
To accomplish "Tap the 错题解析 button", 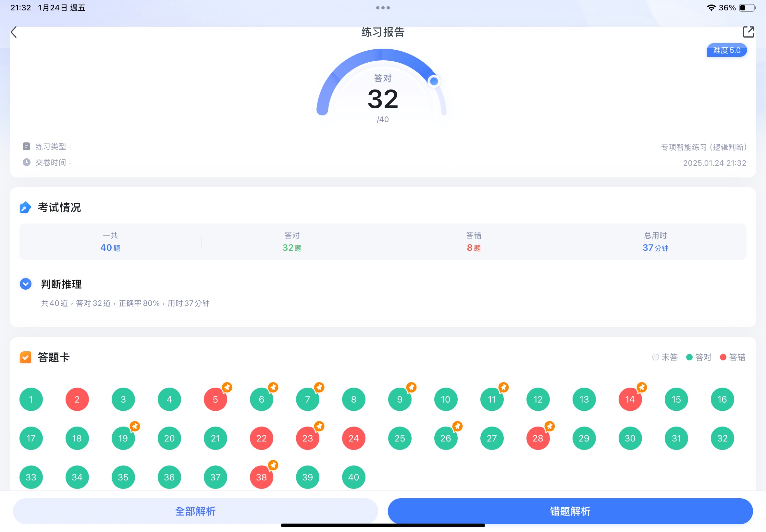I will point(570,511).
